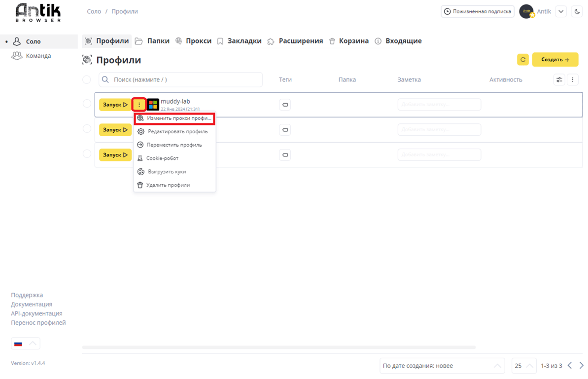Choose 'Переместить профиль' menu item
588x379 pixels.
[x=174, y=145]
